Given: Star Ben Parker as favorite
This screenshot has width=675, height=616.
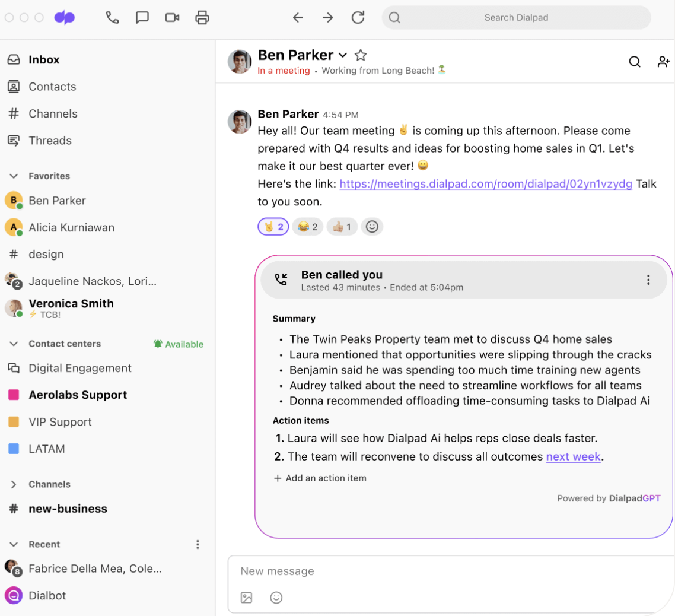Looking at the screenshot, I should coord(361,55).
